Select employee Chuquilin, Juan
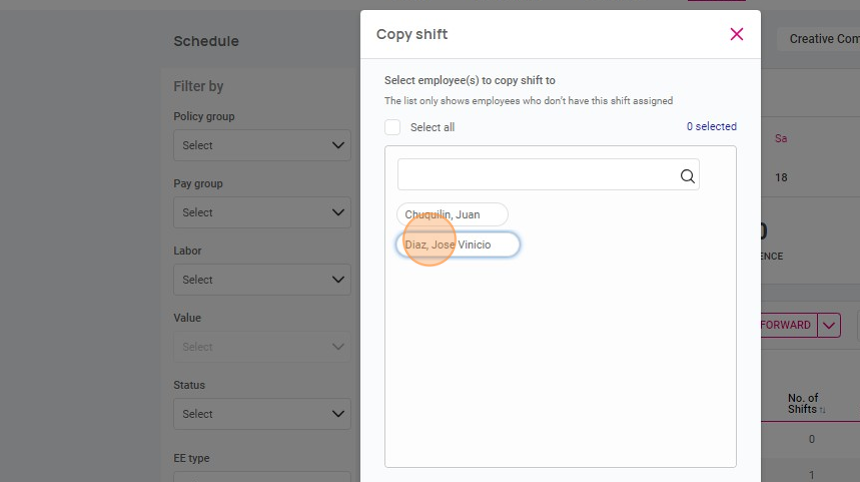Viewport: 860px width, 482px height. (x=452, y=215)
